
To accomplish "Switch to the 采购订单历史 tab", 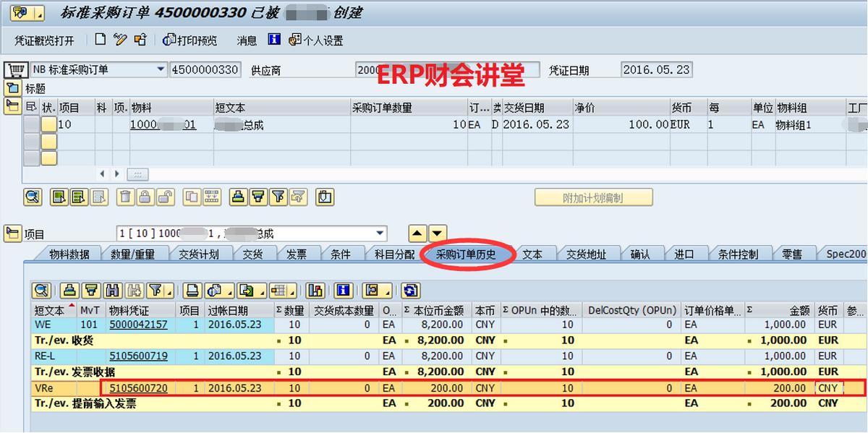I will click(x=467, y=254).
